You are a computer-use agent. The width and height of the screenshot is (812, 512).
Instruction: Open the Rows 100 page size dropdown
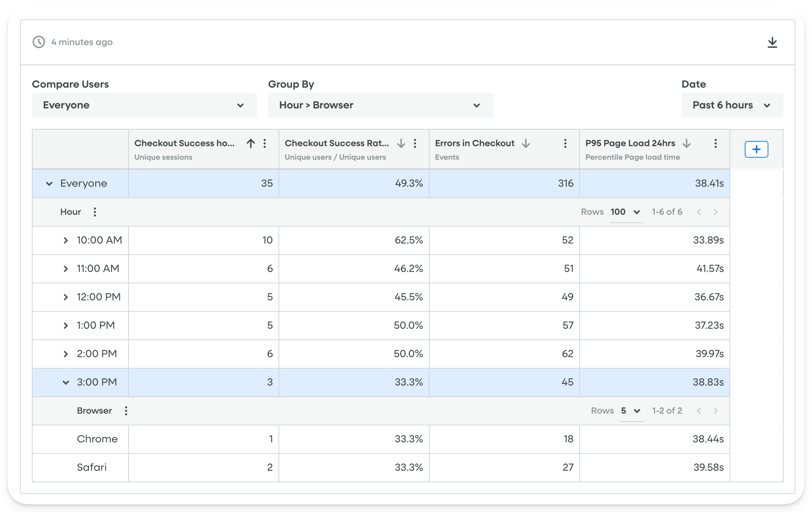[x=626, y=212]
